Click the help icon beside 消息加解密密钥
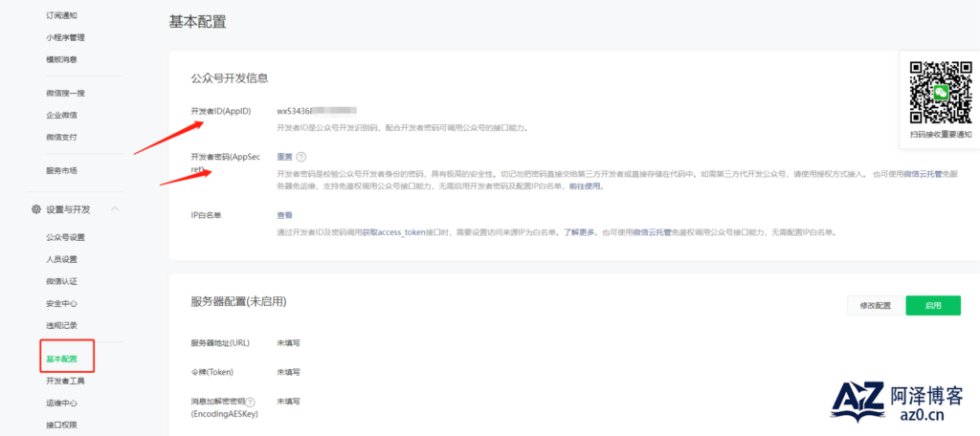Screen dimensions: 980x436 click(x=251, y=403)
